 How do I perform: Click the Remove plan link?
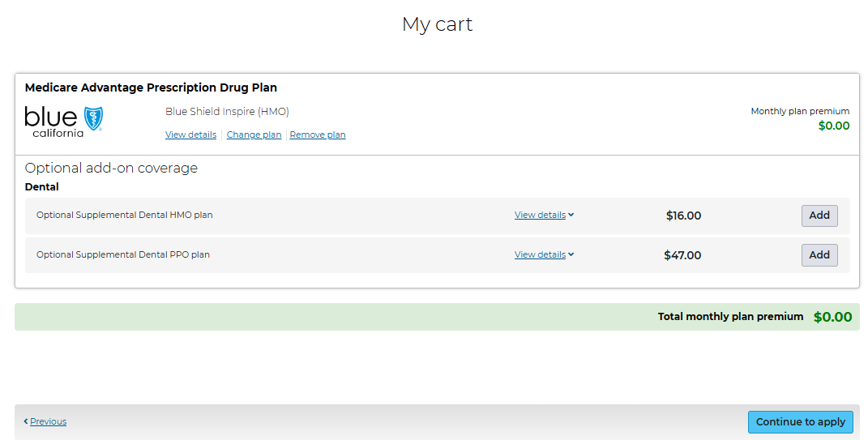pyautogui.click(x=318, y=135)
